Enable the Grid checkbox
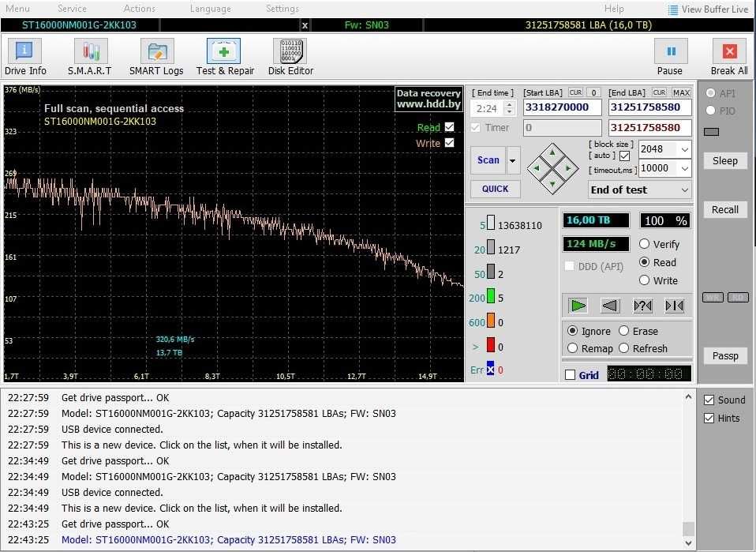The height and width of the screenshot is (552, 756). pyautogui.click(x=570, y=375)
